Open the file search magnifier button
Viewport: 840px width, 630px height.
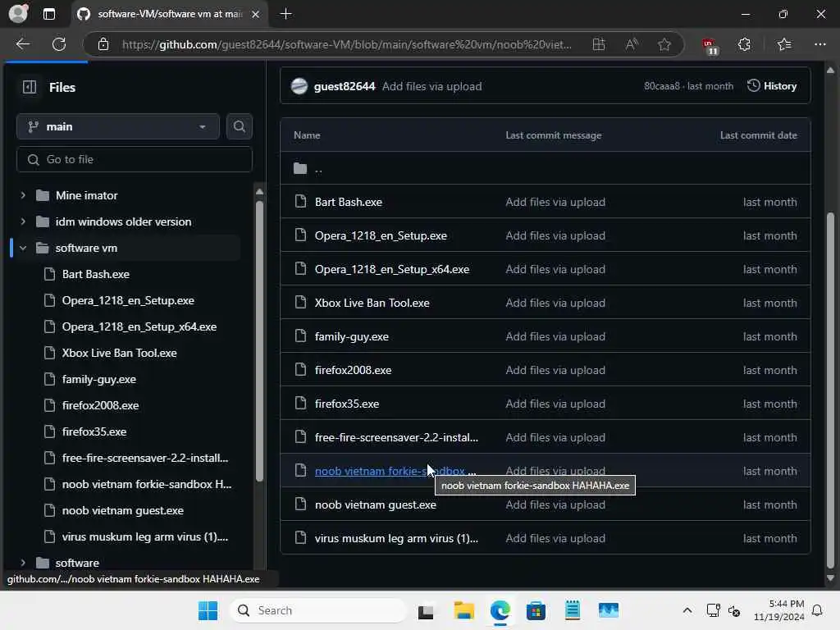(x=239, y=126)
